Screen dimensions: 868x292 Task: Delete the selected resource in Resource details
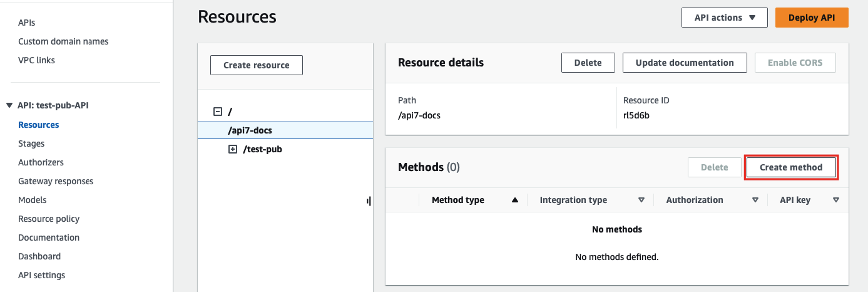[588, 63]
